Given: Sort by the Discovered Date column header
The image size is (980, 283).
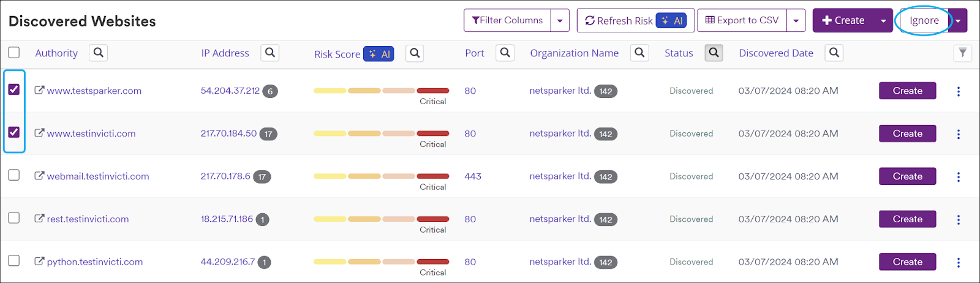Looking at the screenshot, I should [x=775, y=53].
